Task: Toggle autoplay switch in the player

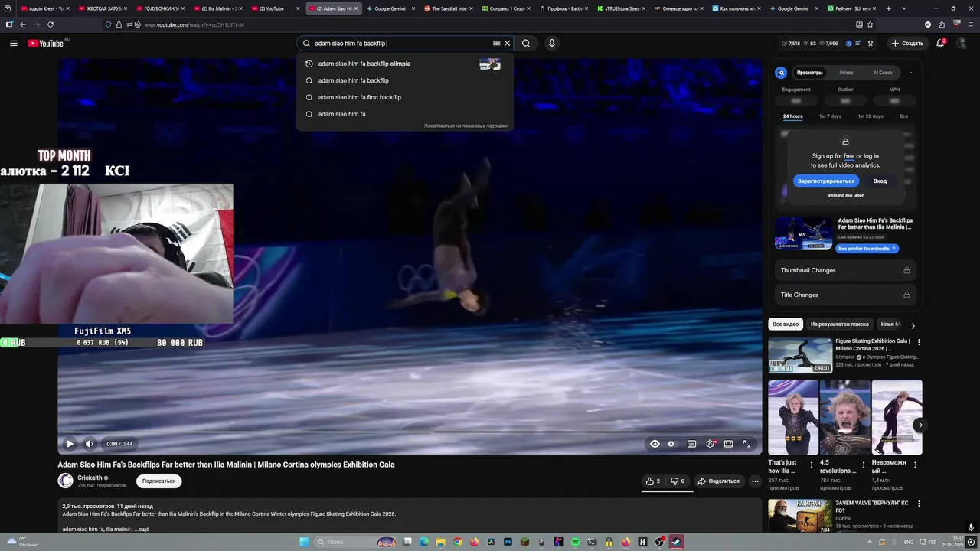Action: click(x=671, y=444)
